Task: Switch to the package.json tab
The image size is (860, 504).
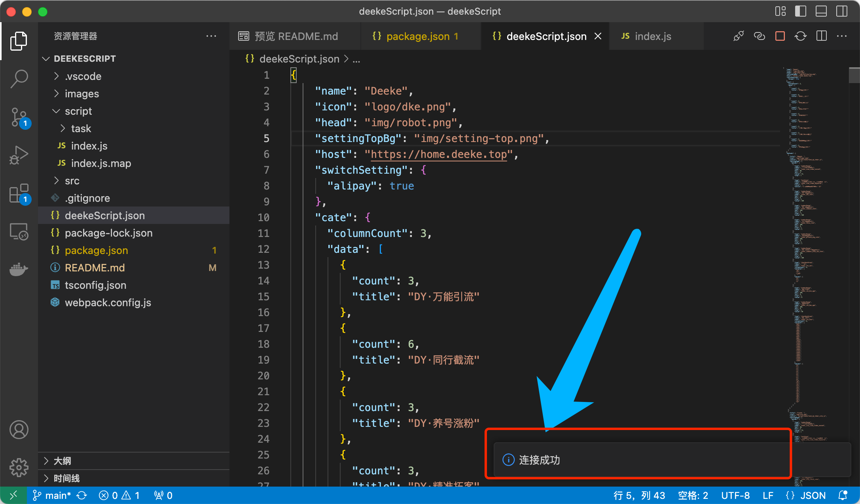Action: [418, 36]
